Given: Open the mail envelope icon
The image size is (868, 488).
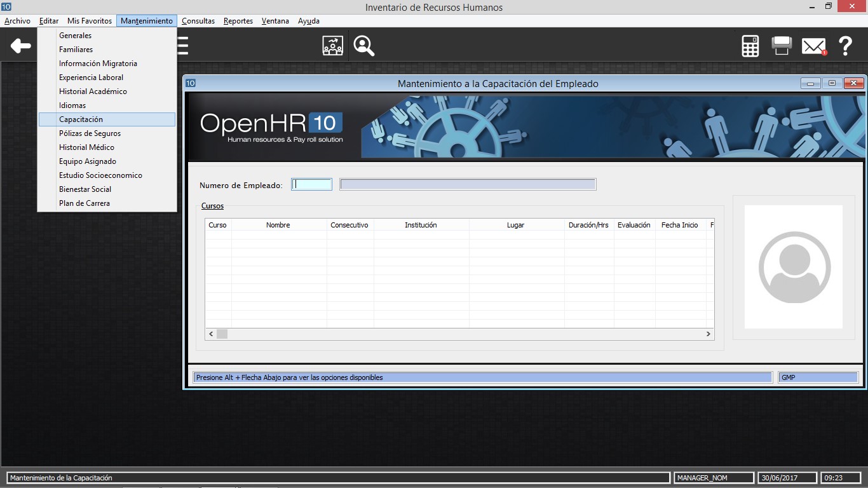Looking at the screenshot, I should click(813, 46).
